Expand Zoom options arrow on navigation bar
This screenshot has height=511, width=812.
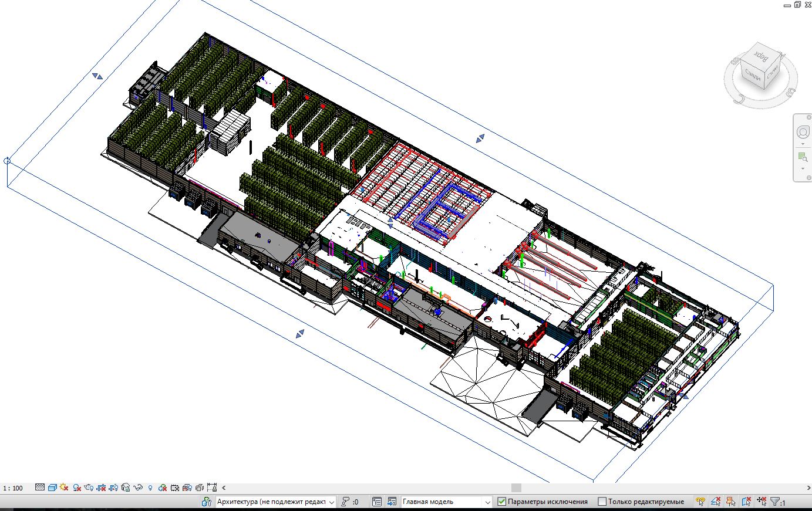coord(803,169)
